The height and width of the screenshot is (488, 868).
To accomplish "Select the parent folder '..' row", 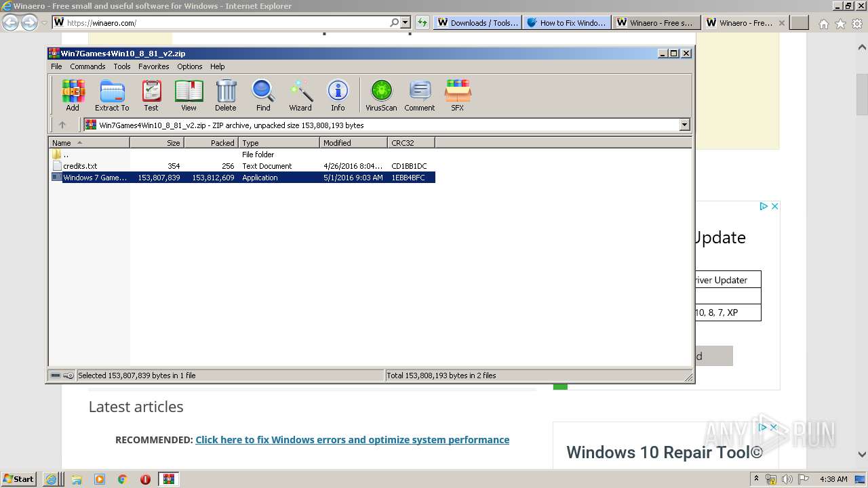I will [242, 155].
